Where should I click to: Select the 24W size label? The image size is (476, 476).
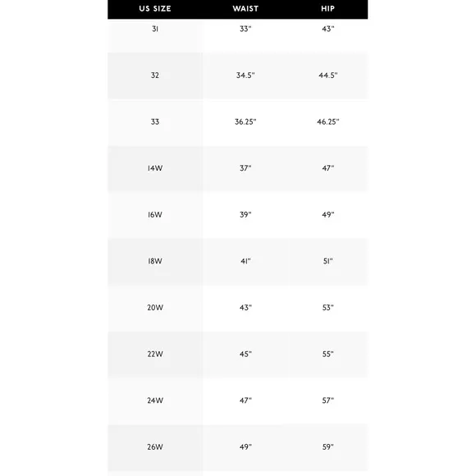155,400
